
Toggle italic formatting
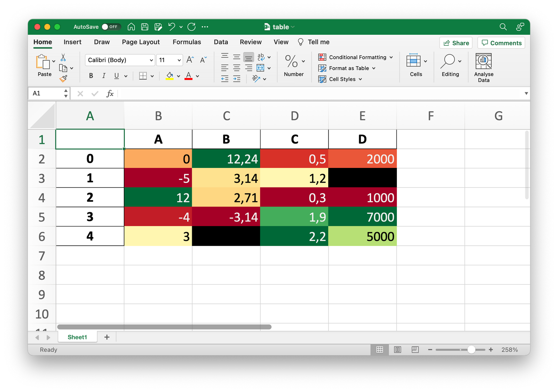click(x=104, y=76)
